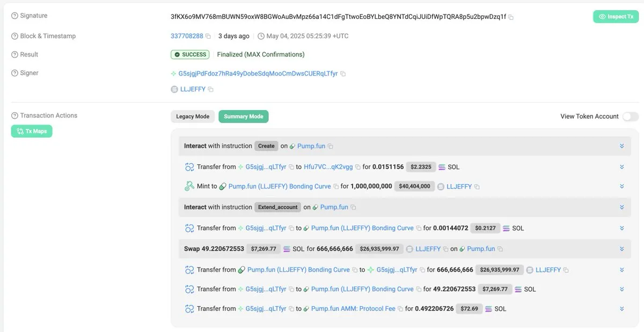Select Summary Mode view
The width and height of the screenshot is (644, 332).
pos(243,117)
